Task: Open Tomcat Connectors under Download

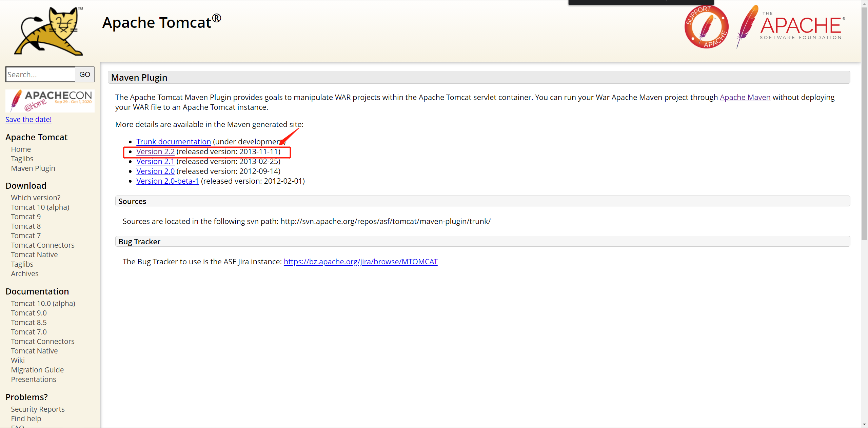Action: (x=42, y=245)
